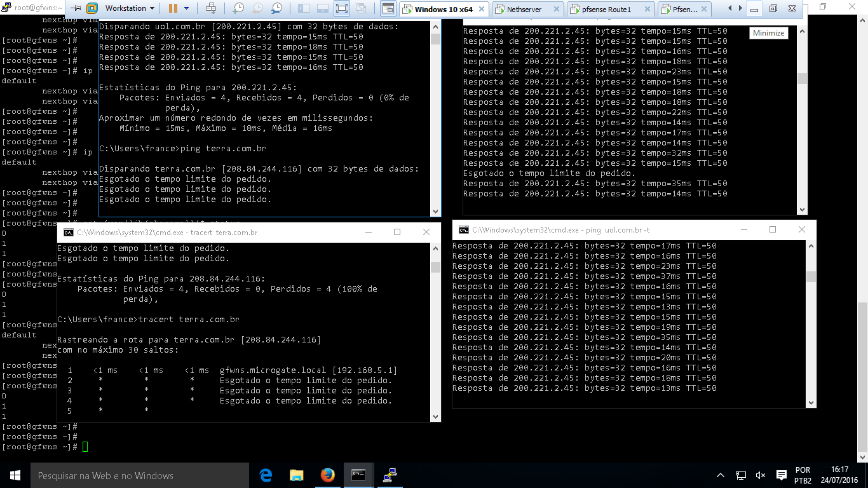Open File Explorer from the taskbar

point(297,475)
